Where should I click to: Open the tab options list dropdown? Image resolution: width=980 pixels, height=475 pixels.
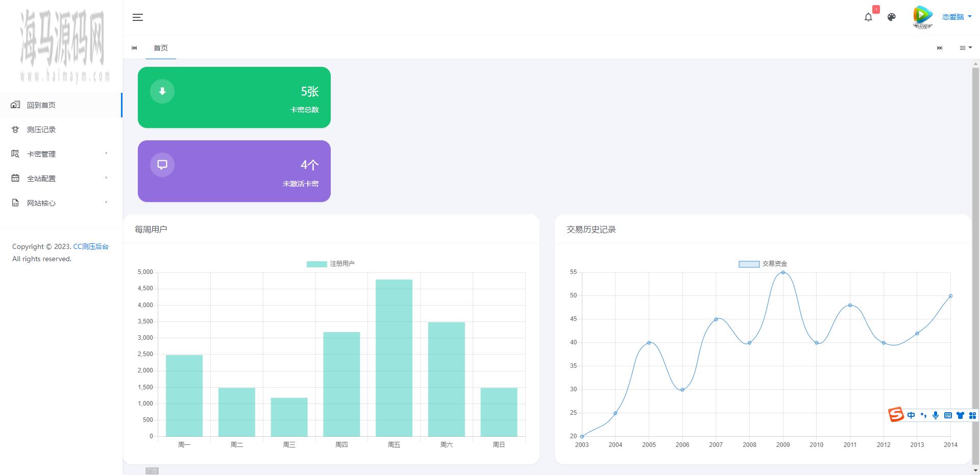click(x=965, y=48)
